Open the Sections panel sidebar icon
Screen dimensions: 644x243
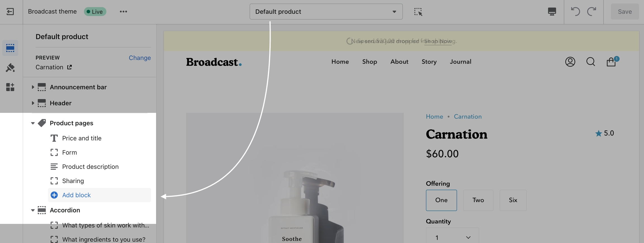[10, 48]
